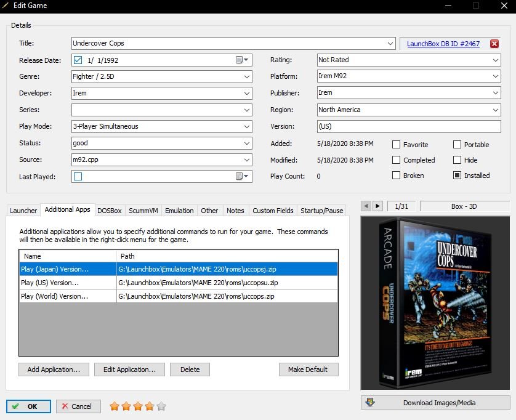Viewport: 516px width, 420px height.
Task: Click the Undercover Cops box art image
Action: (x=435, y=303)
